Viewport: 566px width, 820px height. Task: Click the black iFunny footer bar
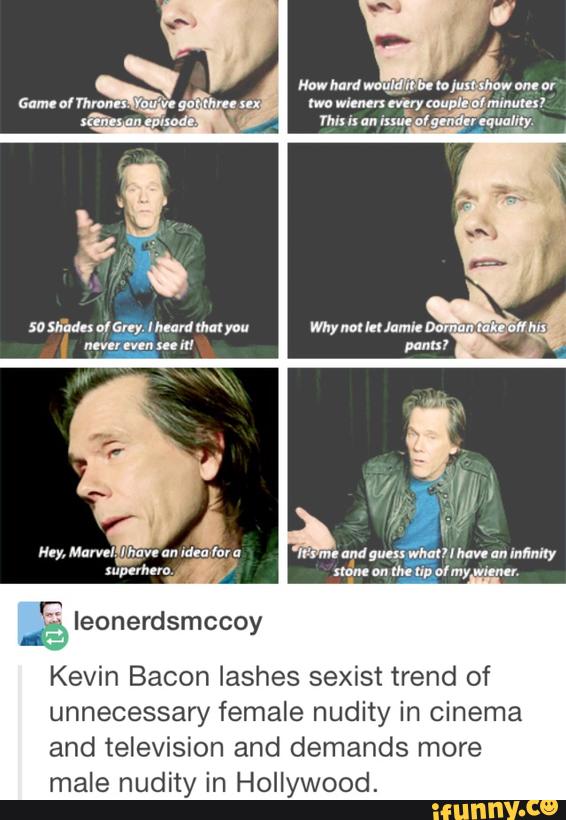pos(283,810)
